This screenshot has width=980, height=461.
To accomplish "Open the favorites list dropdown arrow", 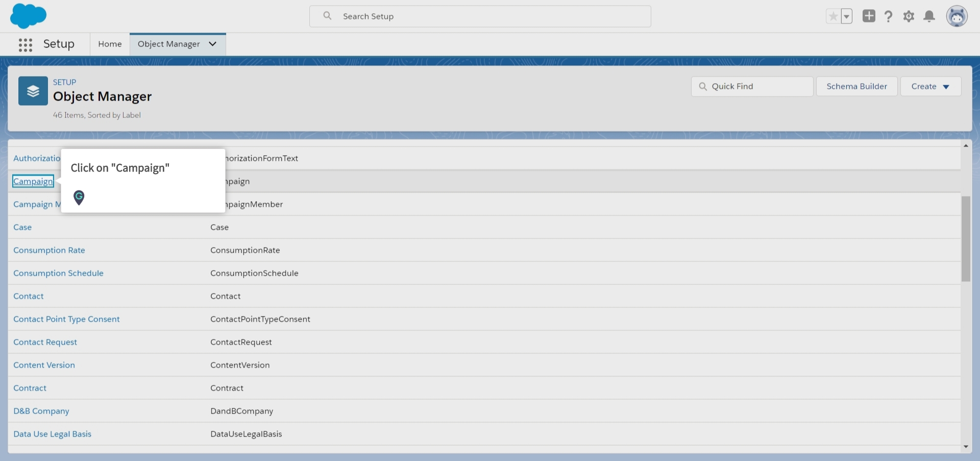I will point(846,16).
